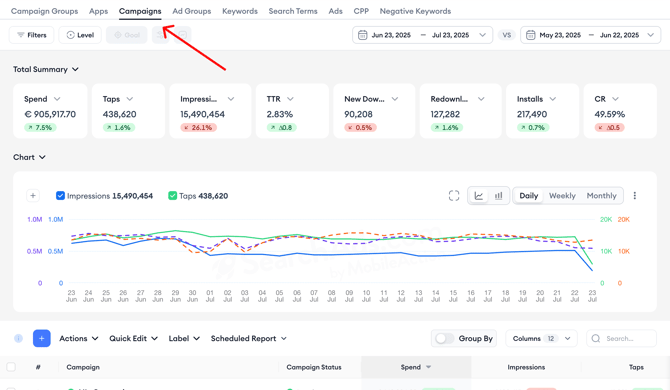Uncheck the Taps chart checkbox

tap(173, 196)
